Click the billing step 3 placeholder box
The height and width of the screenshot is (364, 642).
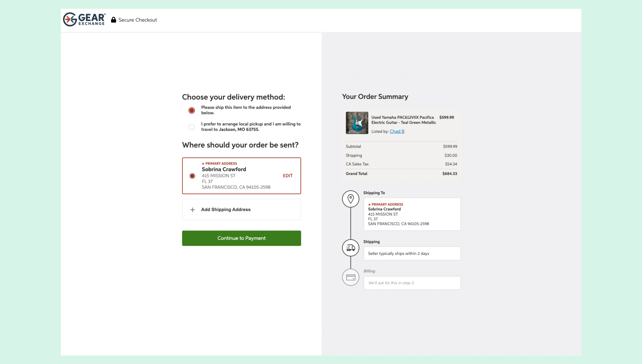(412, 283)
